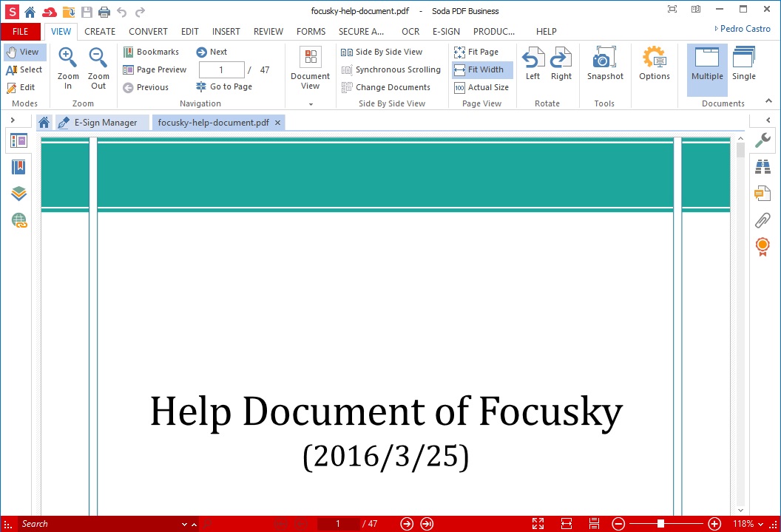
Task: Open the Soda PDF home icon in title bar
Action: click(x=30, y=11)
